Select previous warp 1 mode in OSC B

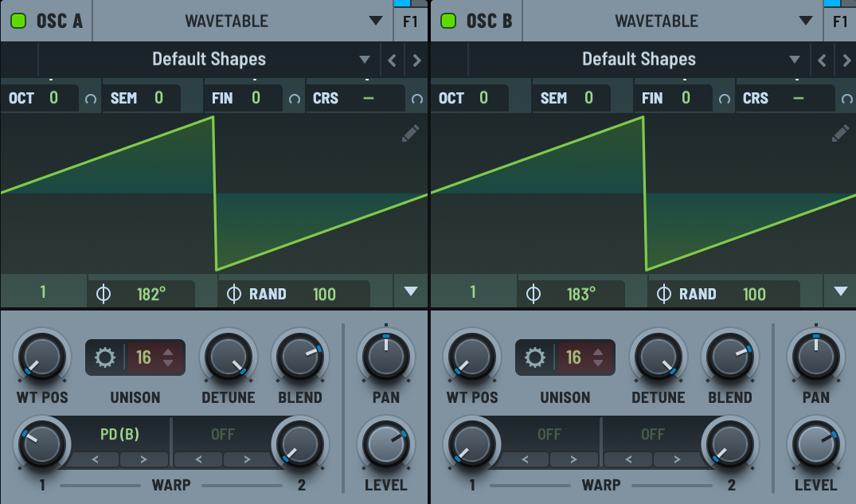click(526, 459)
